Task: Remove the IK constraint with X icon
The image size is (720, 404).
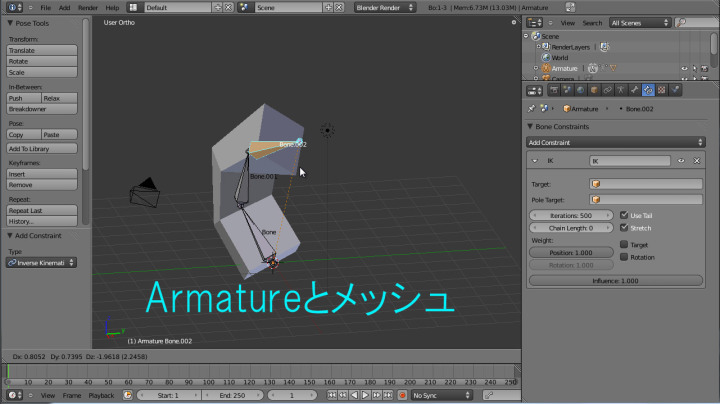Action: click(x=696, y=160)
